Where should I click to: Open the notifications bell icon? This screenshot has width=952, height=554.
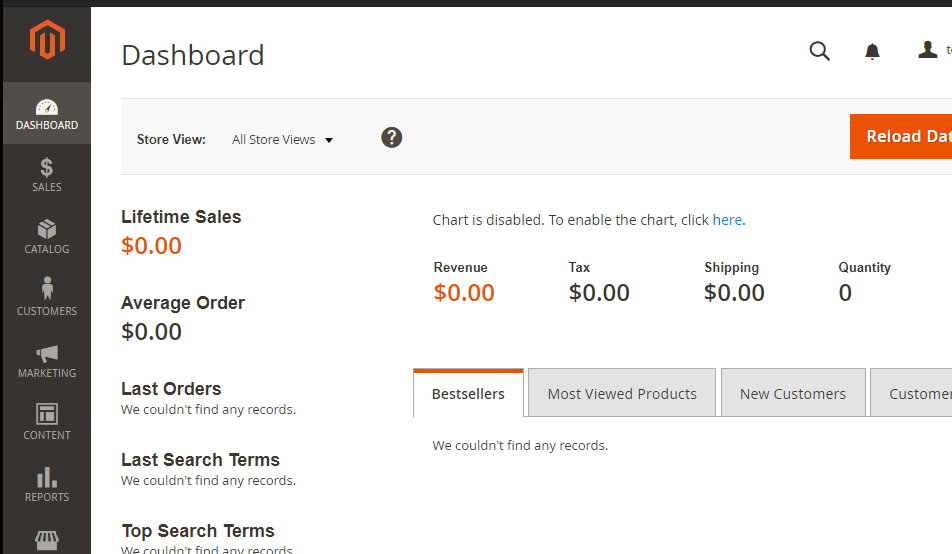coord(872,51)
